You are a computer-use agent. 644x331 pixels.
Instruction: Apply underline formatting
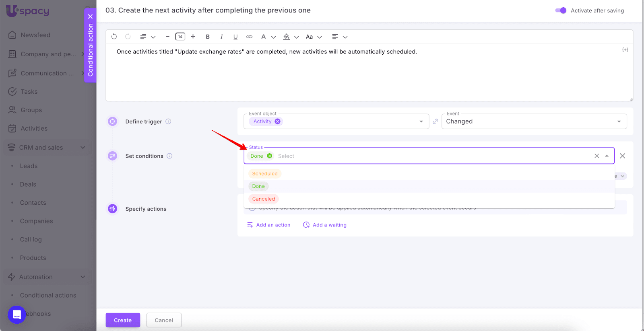pos(235,37)
